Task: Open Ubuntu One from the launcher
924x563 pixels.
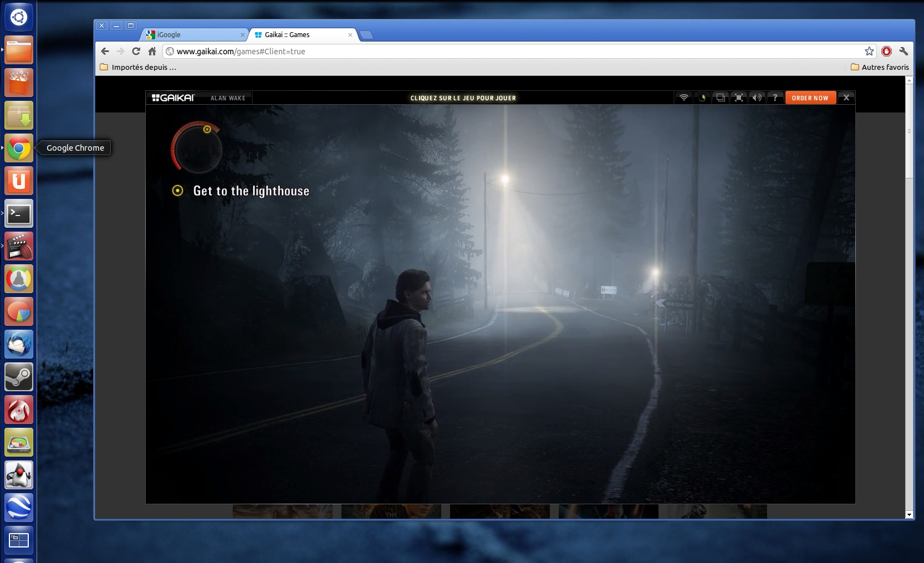Action: [x=19, y=181]
